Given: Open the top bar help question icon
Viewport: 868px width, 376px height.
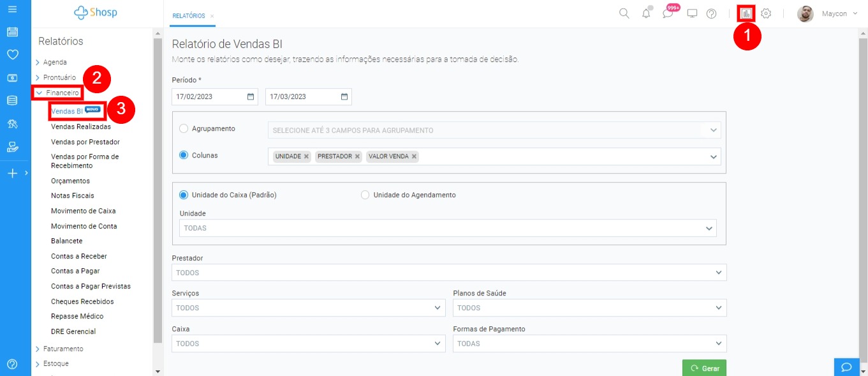Looking at the screenshot, I should coord(712,13).
